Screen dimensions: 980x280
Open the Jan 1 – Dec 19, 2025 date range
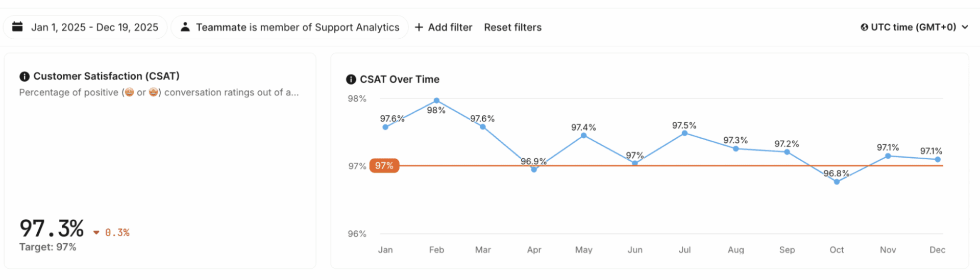(94, 28)
